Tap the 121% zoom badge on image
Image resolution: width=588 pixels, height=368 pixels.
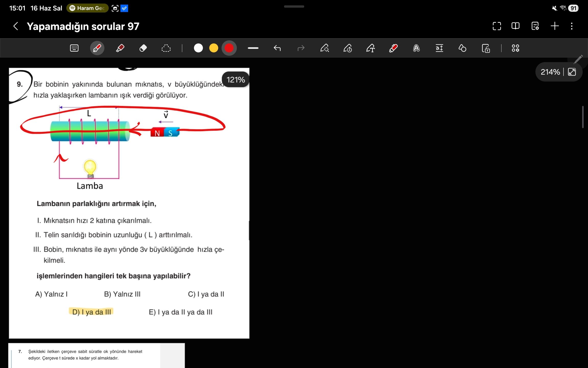(236, 80)
